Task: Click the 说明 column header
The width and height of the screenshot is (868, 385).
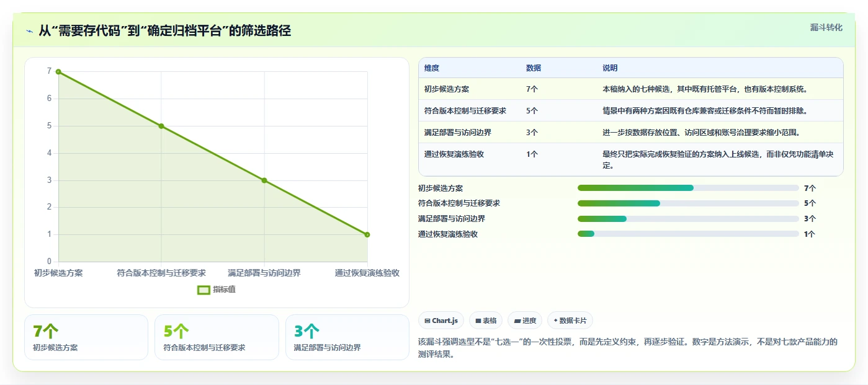Action: (610, 68)
